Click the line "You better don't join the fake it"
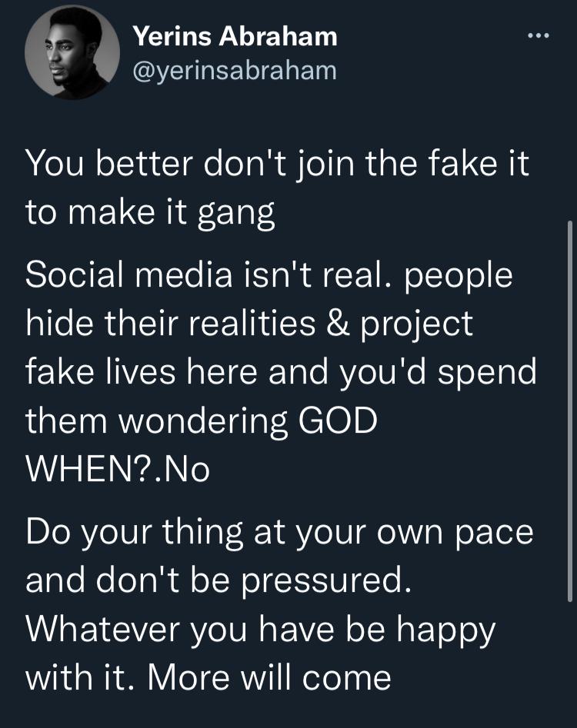Image resolution: width=577 pixels, height=728 pixels. click(277, 165)
